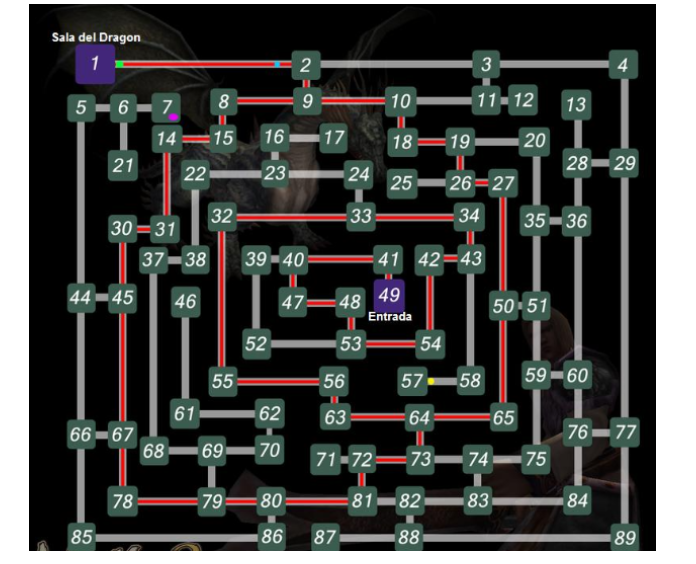Click room node 64
696x564 pixels.
pos(420,417)
